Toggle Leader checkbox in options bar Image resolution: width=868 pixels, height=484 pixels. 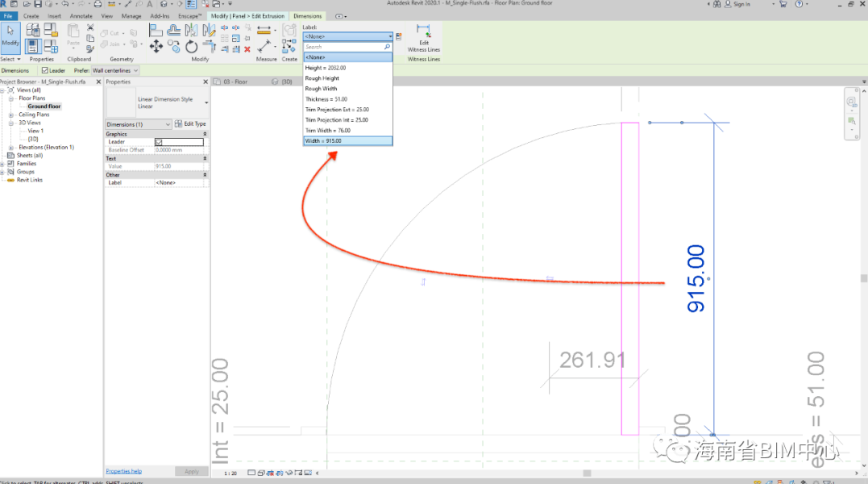[x=45, y=71]
